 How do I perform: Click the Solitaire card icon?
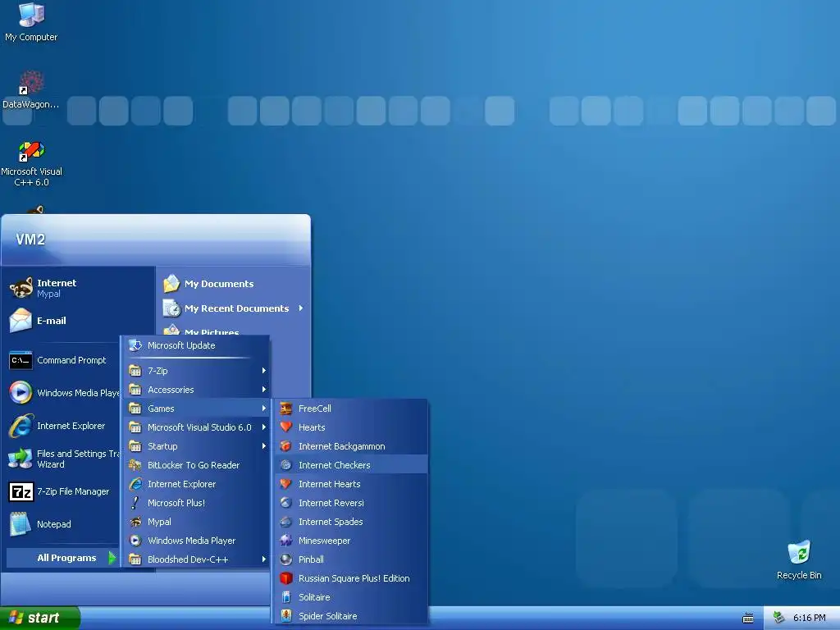coord(286,597)
